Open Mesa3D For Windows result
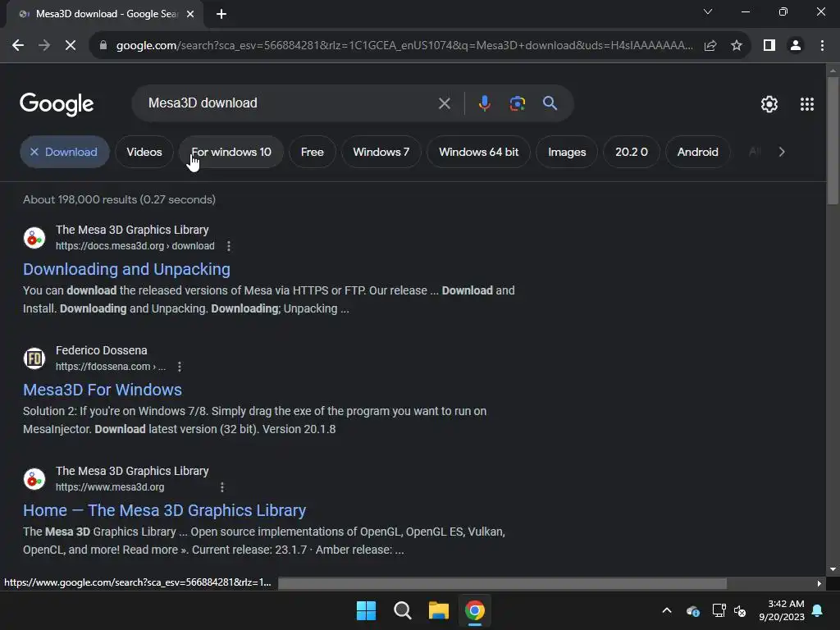The height and width of the screenshot is (630, 840). tap(103, 390)
